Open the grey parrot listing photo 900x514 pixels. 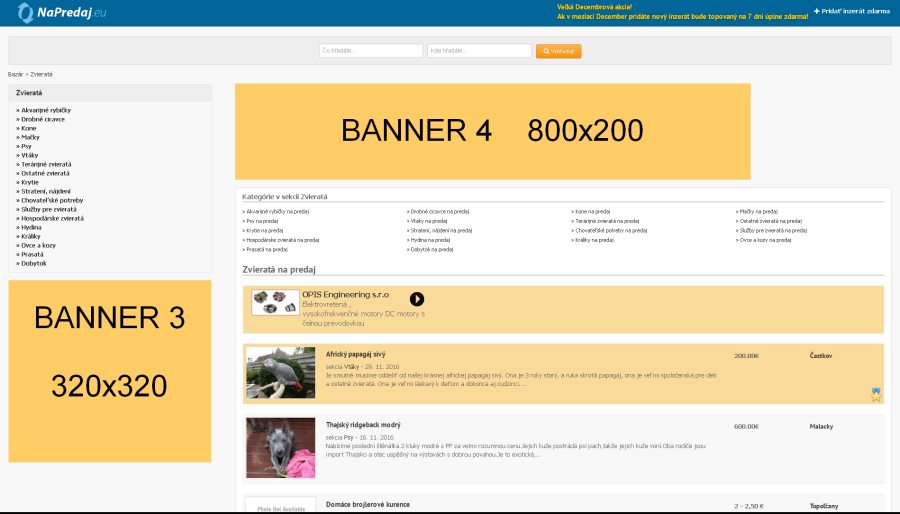coord(281,372)
